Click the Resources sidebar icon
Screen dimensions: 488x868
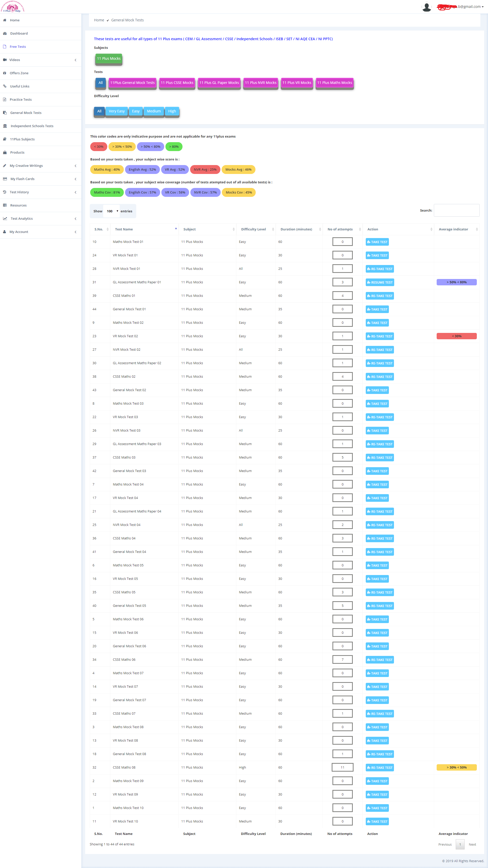tap(5, 205)
